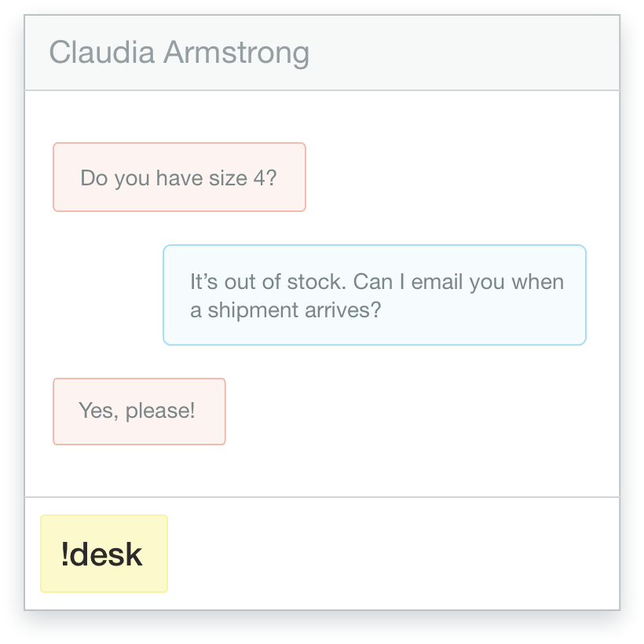The image size is (644, 644).
Task: Select the customer's size inquiry bubble
Action: (x=178, y=177)
